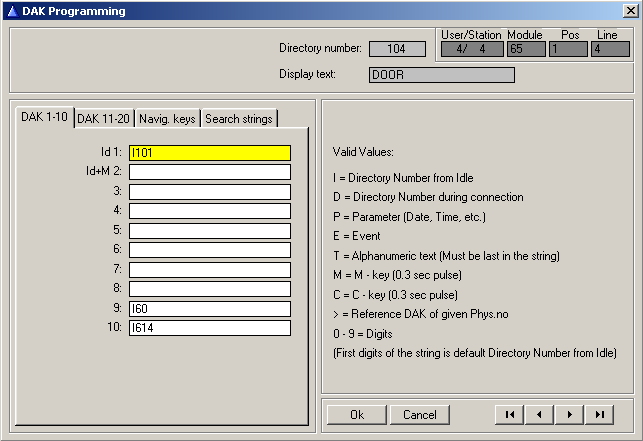
Task: Open the Navig. keys tab
Action: pos(167,118)
